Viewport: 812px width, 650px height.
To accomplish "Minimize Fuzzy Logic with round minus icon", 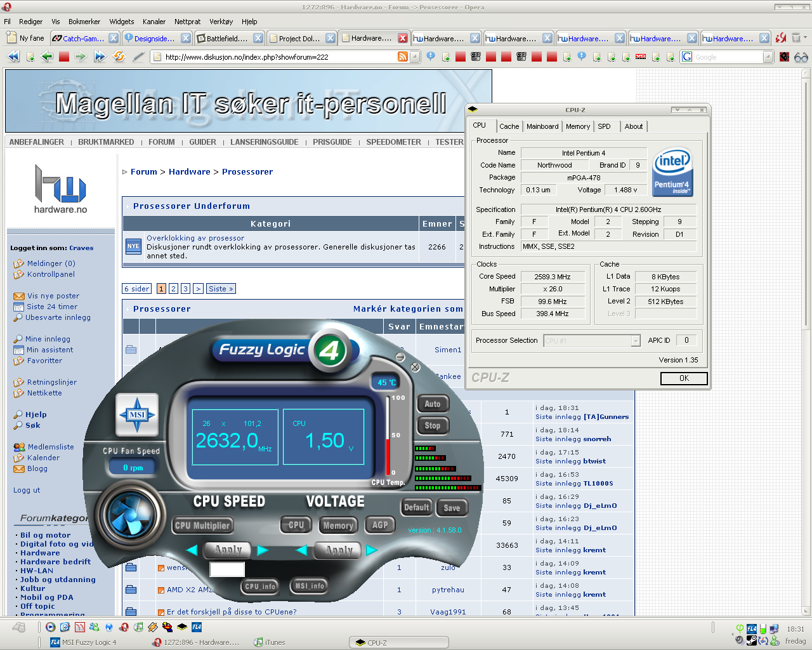I will 400,357.
